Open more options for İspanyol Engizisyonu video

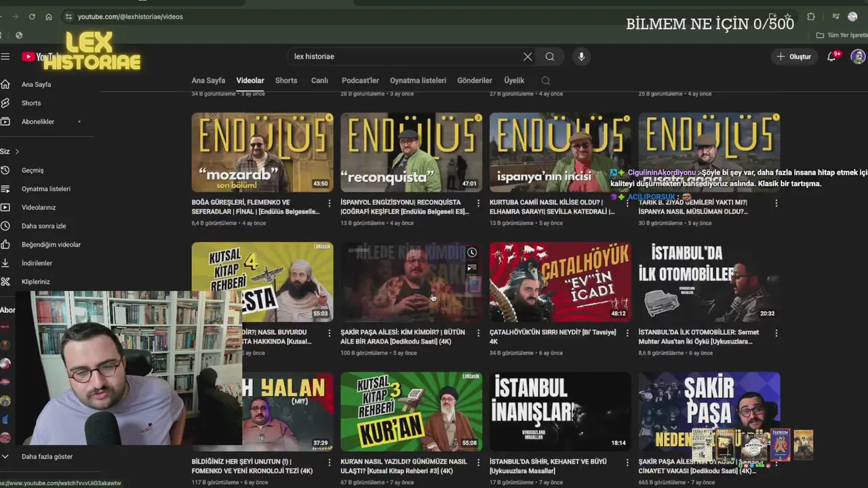pyautogui.click(x=478, y=203)
